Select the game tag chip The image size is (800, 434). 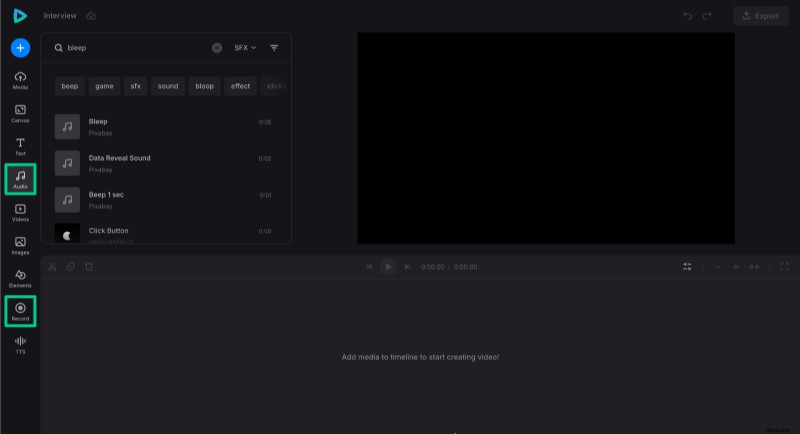(x=104, y=86)
